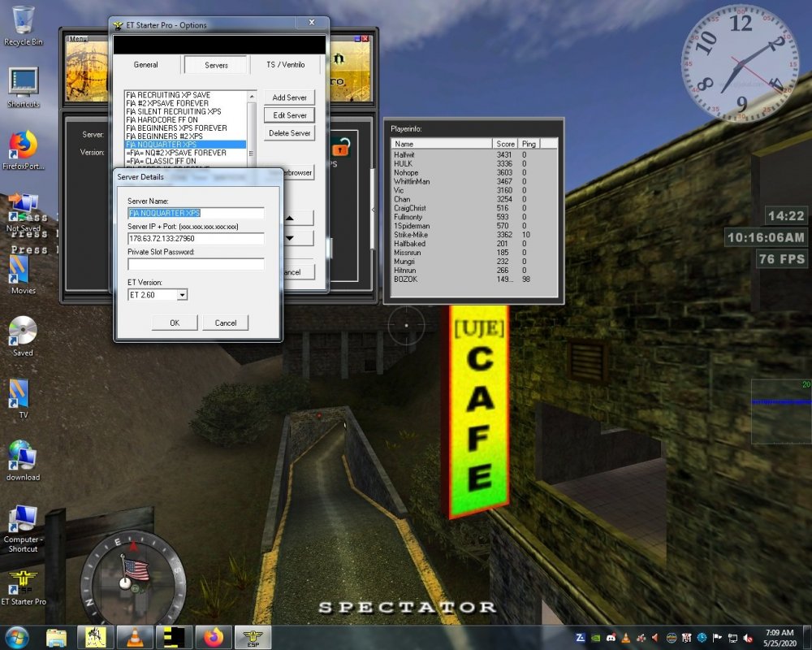Launch ET Starter Pro desktop shortcut
The height and width of the screenshot is (650, 812).
(x=23, y=587)
